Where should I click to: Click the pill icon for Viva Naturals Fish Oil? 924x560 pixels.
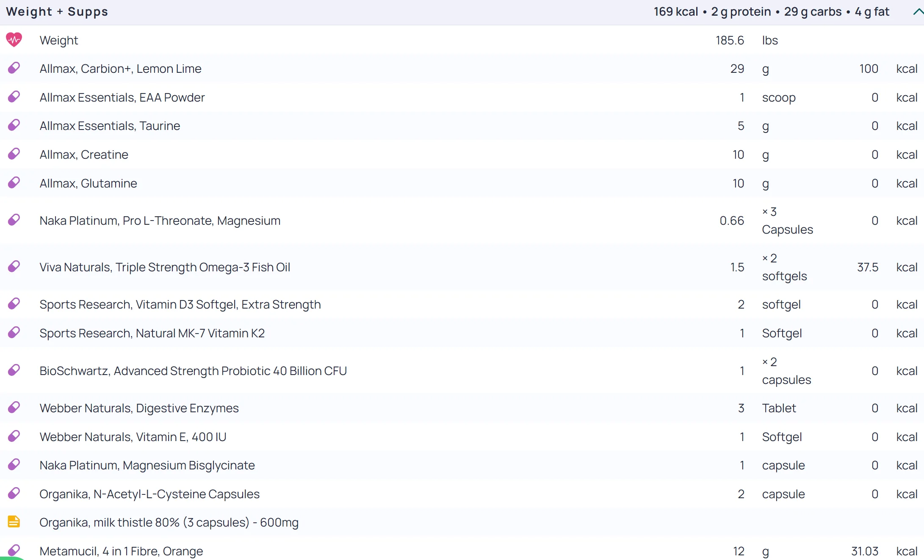tap(14, 267)
